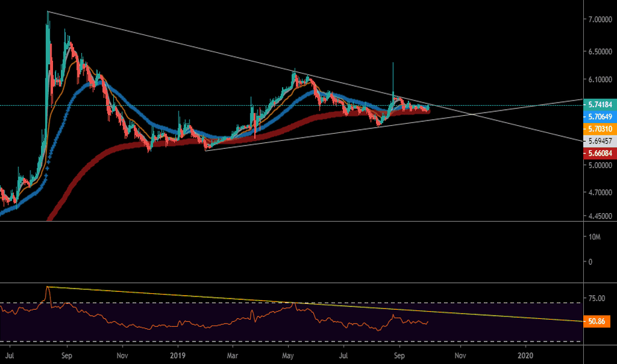Click the 7.00000 price axis label
The image size is (617, 364).
(x=600, y=19)
